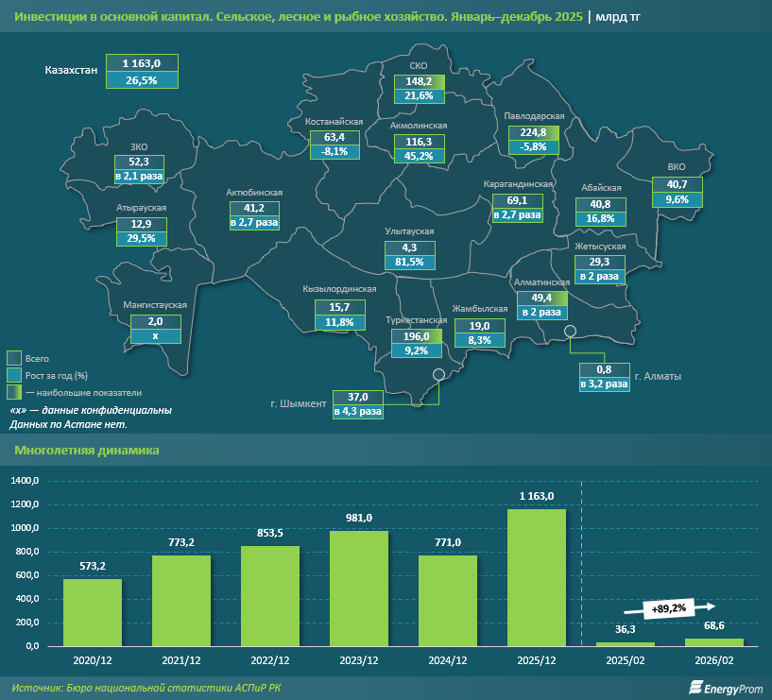This screenshot has height=700, width=772.
Task: Click the Павлодарская value box 224,8
Action: coord(533,132)
